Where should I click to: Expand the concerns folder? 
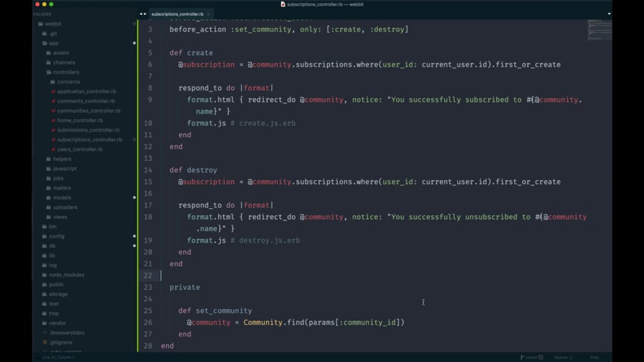point(52,82)
